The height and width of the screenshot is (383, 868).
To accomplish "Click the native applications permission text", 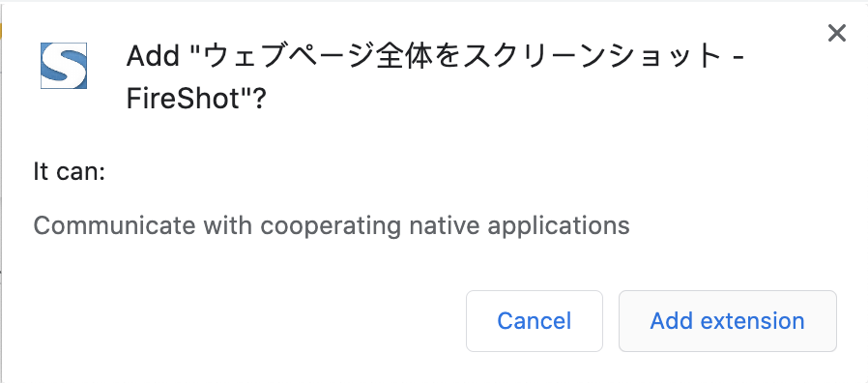I will (x=332, y=225).
